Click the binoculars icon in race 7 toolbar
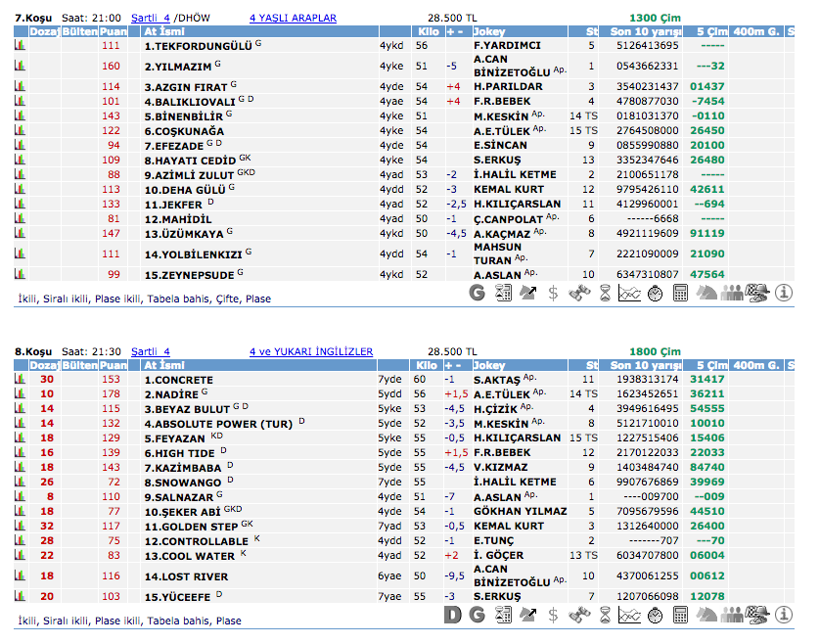 coord(578,292)
